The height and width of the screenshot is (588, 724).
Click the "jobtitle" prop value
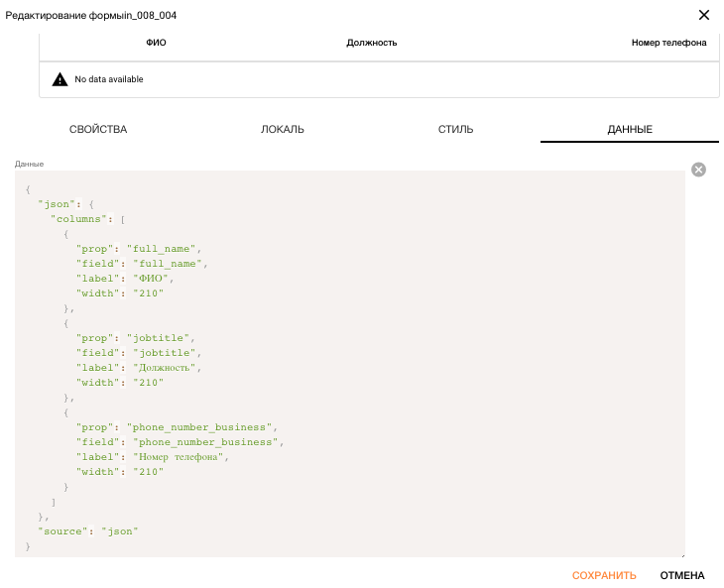click(x=159, y=338)
